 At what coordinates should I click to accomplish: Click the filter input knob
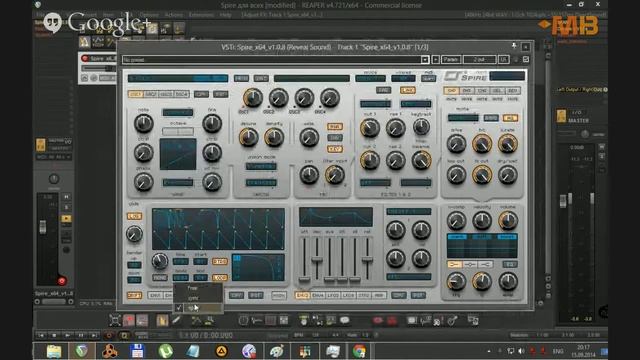334,175
